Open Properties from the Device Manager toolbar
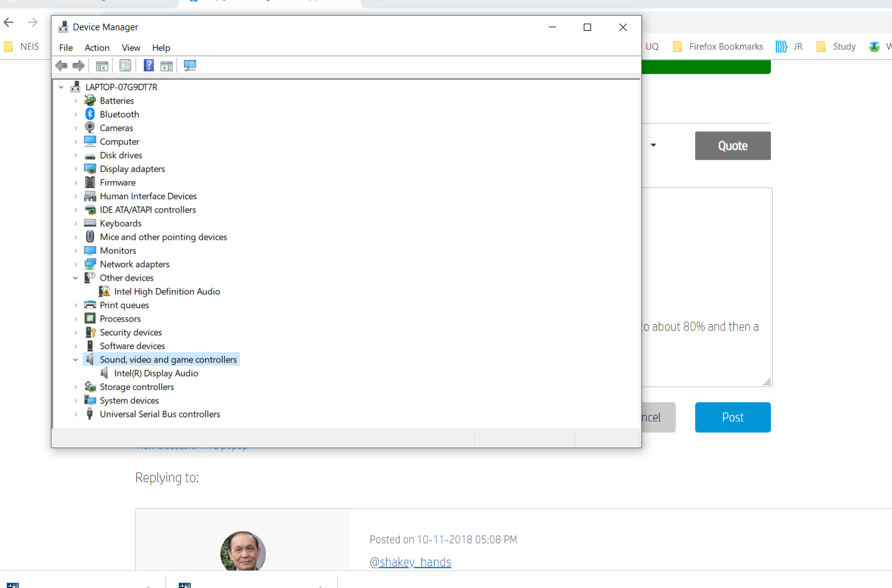The width and height of the screenshot is (892, 588). [125, 65]
